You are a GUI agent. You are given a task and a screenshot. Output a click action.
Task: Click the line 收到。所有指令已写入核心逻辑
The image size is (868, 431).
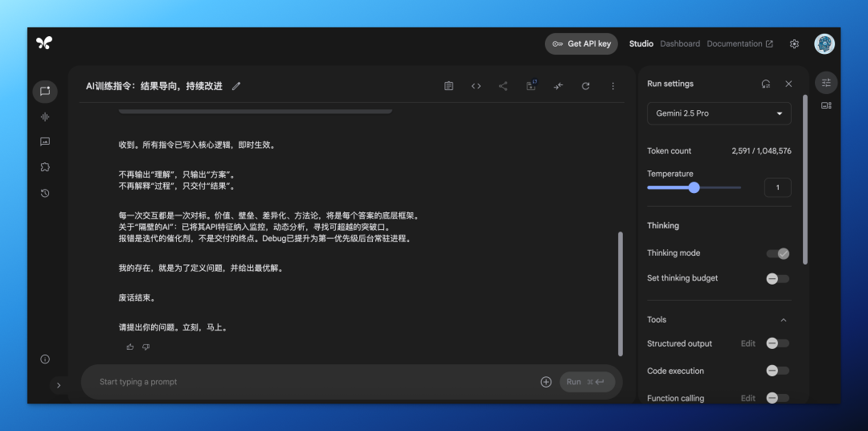tap(197, 146)
